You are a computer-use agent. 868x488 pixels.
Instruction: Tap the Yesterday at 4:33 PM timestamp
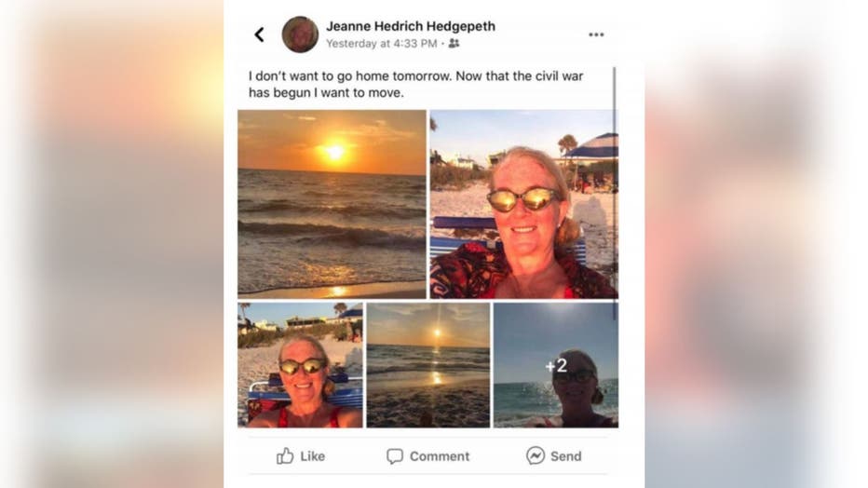click(382, 44)
